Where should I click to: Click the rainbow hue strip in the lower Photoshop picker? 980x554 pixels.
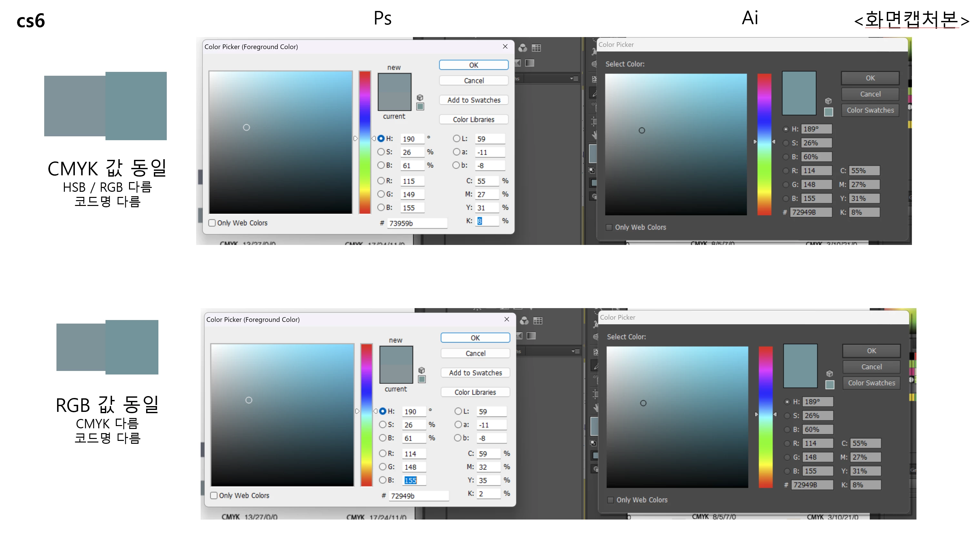(366, 415)
